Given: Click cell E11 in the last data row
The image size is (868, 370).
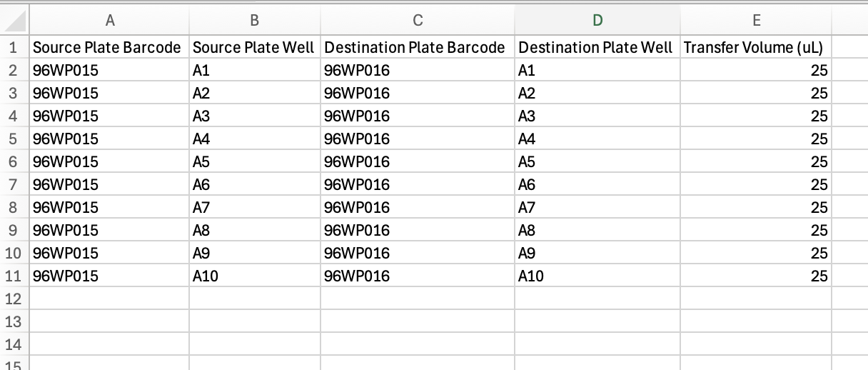Looking at the screenshot, I should click(x=756, y=276).
